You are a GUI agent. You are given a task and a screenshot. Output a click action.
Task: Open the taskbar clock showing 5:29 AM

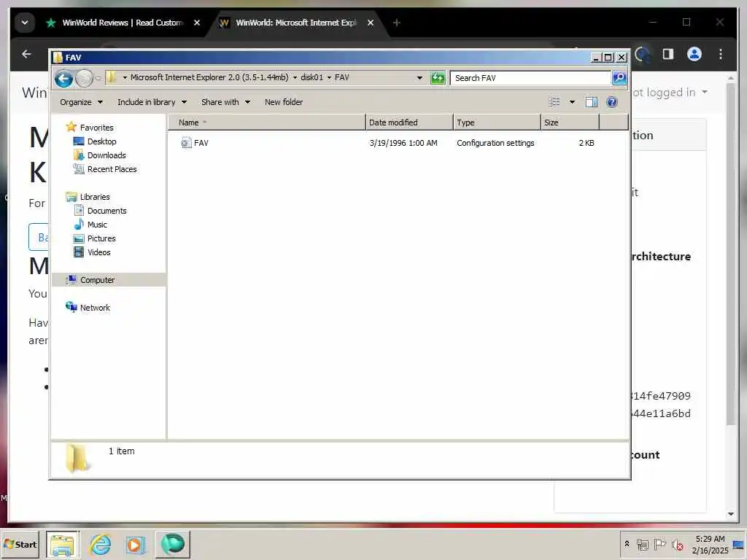[x=711, y=545]
